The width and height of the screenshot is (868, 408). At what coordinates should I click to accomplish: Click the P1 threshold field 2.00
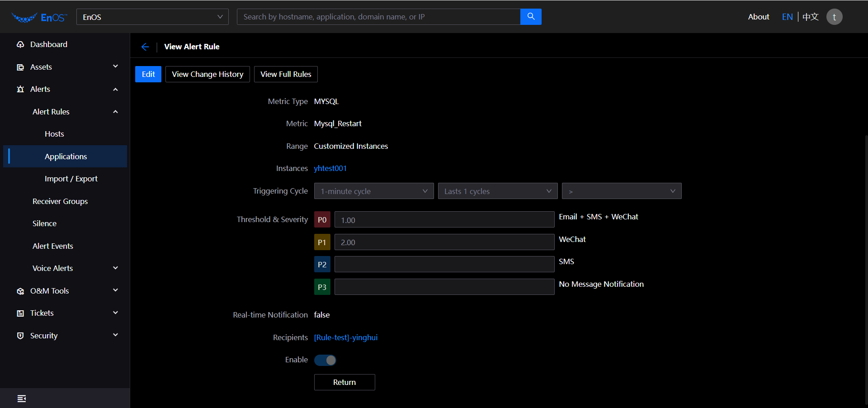click(x=444, y=242)
